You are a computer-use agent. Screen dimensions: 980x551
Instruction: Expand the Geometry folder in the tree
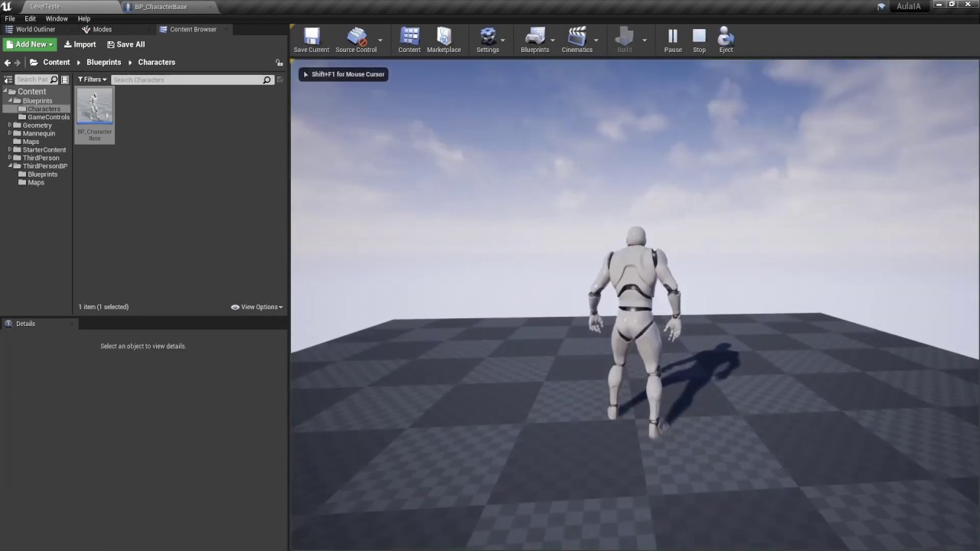pos(10,125)
